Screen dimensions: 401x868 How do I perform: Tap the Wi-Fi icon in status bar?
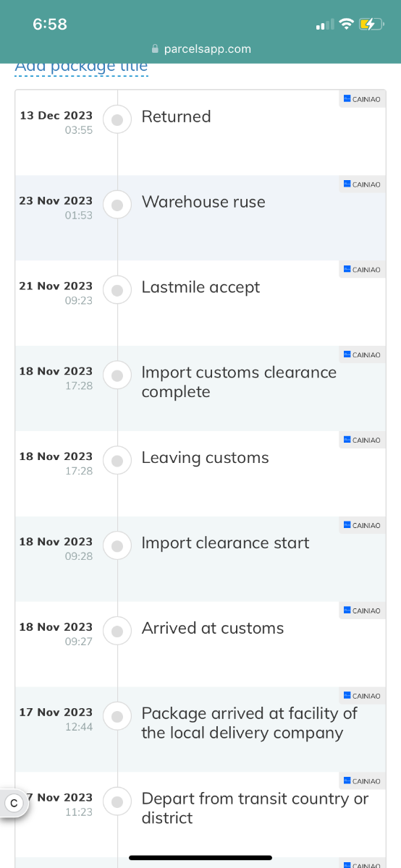[x=346, y=25]
